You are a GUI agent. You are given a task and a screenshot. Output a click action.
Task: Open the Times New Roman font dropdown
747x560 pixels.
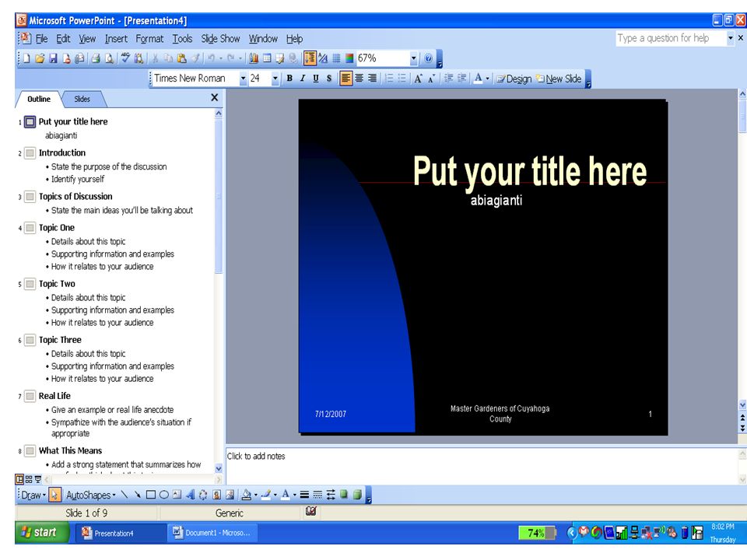coord(243,79)
